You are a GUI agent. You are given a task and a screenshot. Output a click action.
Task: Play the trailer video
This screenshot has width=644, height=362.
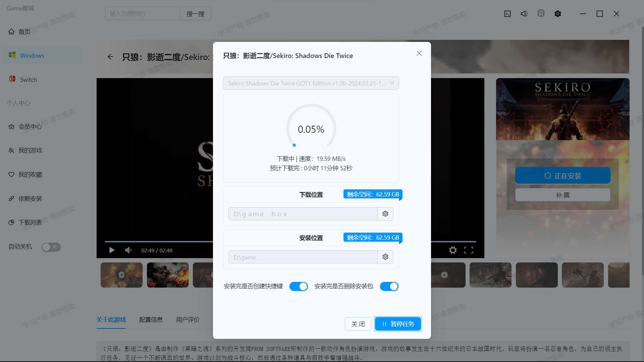tap(112, 250)
